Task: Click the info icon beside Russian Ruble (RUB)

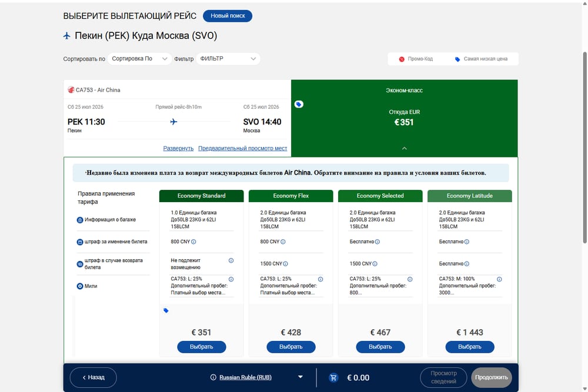Action: [x=213, y=377]
